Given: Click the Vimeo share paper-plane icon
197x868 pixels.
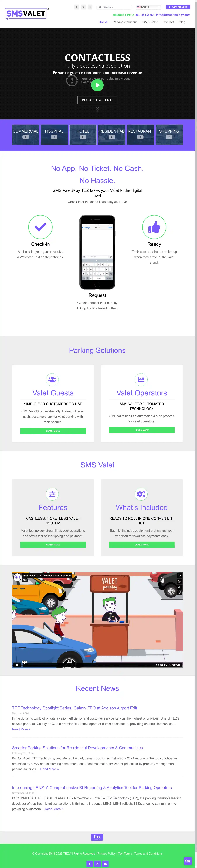Looking at the screenshot, I should pos(179,587).
